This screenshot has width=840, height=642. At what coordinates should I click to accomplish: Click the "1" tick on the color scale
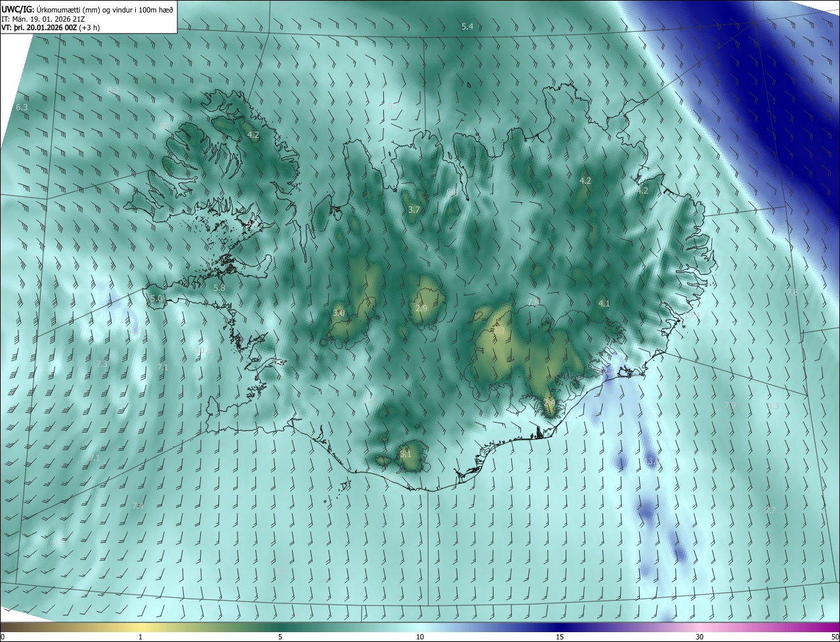(x=141, y=637)
